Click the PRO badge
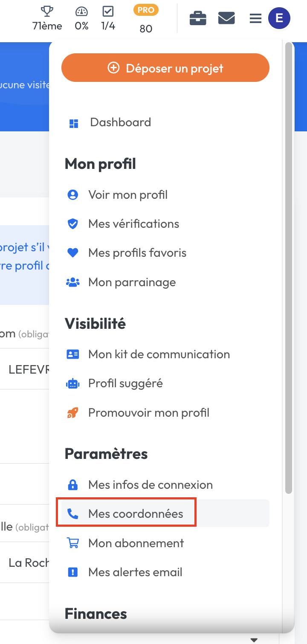Image resolution: width=307 pixels, height=644 pixels. pyautogui.click(x=146, y=10)
